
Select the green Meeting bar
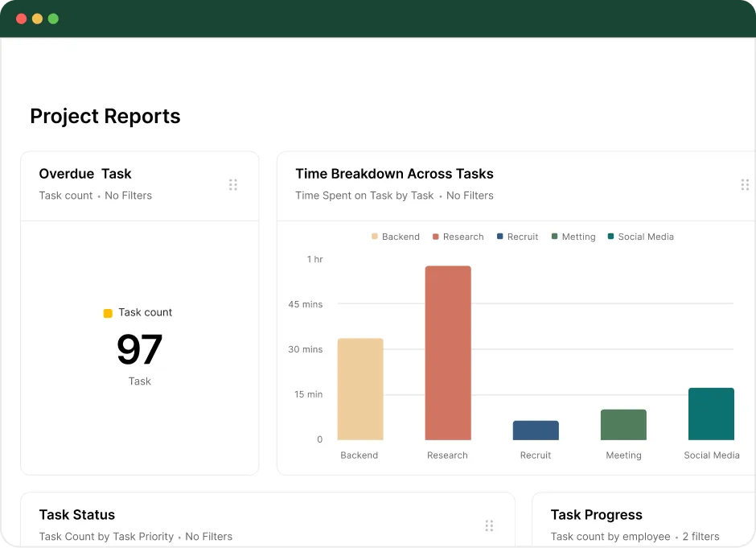tap(623, 425)
